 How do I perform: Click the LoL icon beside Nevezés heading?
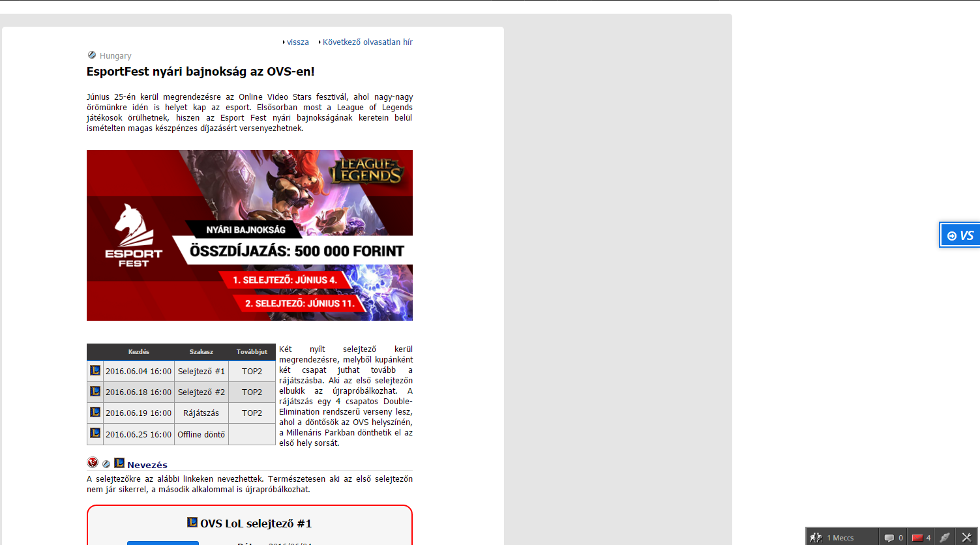coord(119,463)
